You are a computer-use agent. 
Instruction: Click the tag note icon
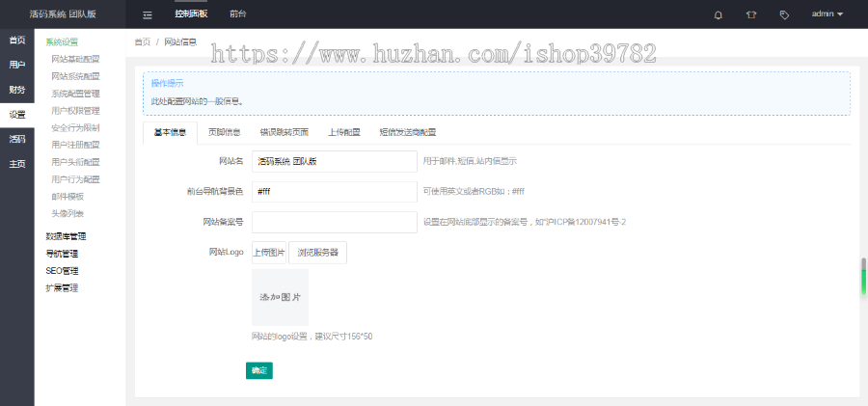(x=784, y=15)
